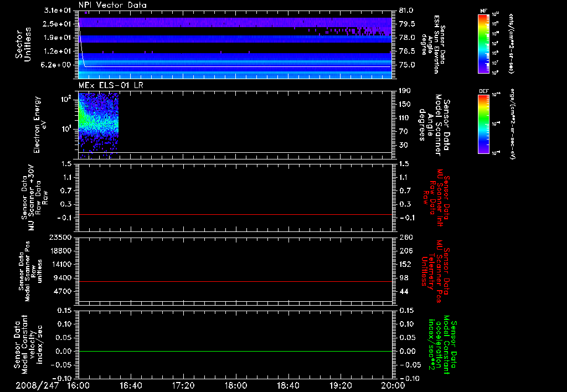
Task: Click the '81.0' sun elevation tick label
Action: pyautogui.click(x=407, y=11)
